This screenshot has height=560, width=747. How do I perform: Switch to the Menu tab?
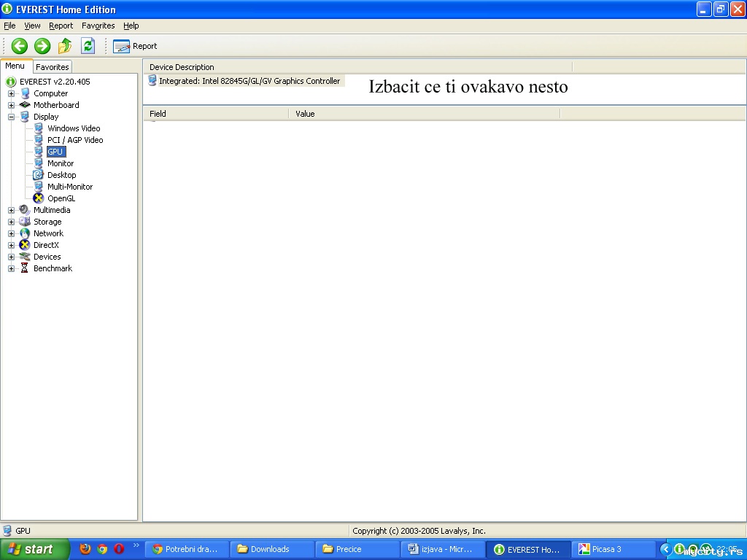(x=15, y=66)
